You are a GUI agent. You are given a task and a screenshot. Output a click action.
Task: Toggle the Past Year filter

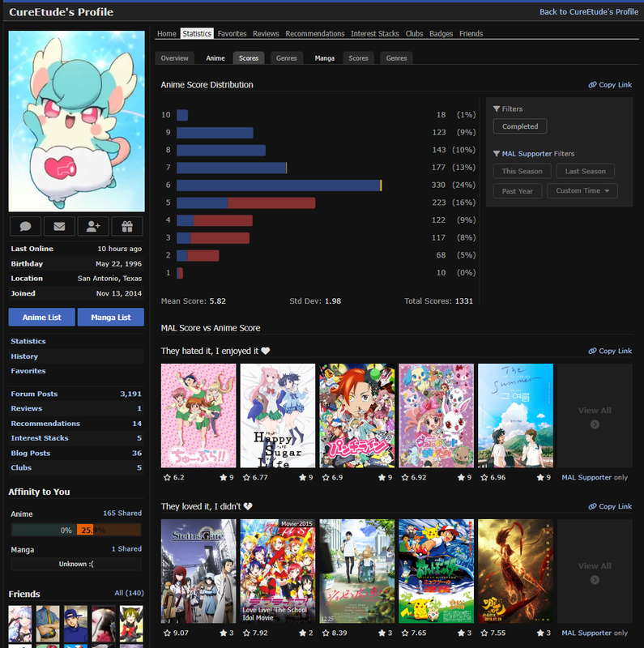point(518,191)
